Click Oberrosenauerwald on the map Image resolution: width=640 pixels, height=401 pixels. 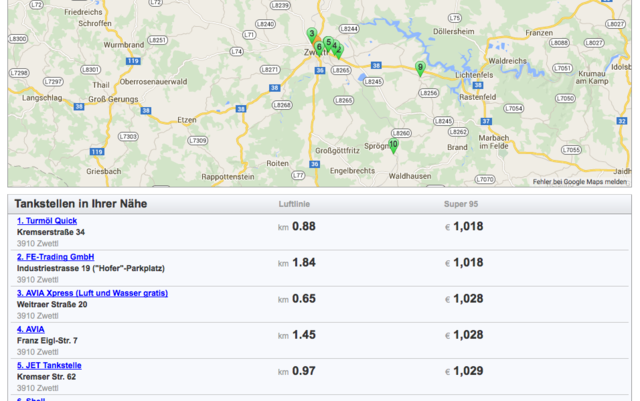(153, 82)
